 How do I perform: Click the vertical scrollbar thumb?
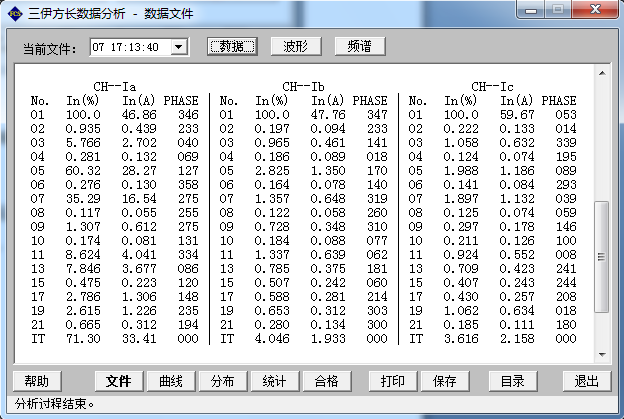coord(601,257)
